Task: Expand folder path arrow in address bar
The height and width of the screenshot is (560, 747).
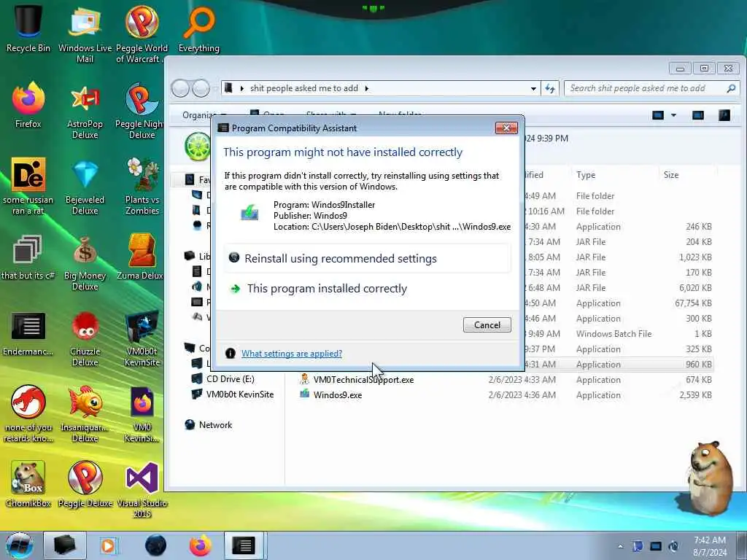Action: pyautogui.click(x=367, y=88)
